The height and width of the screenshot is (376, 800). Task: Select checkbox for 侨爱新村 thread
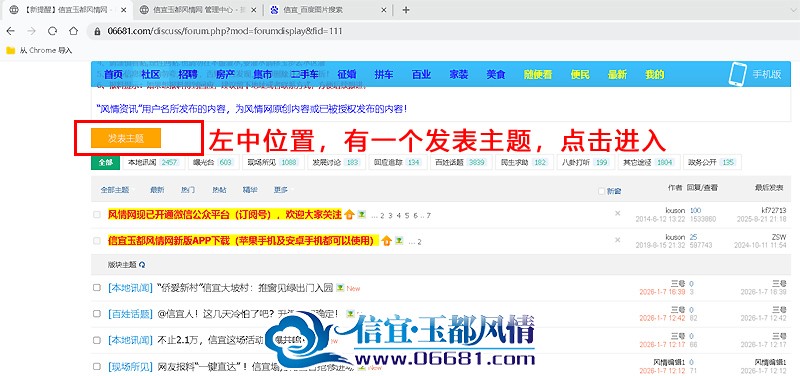tap(96, 288)
